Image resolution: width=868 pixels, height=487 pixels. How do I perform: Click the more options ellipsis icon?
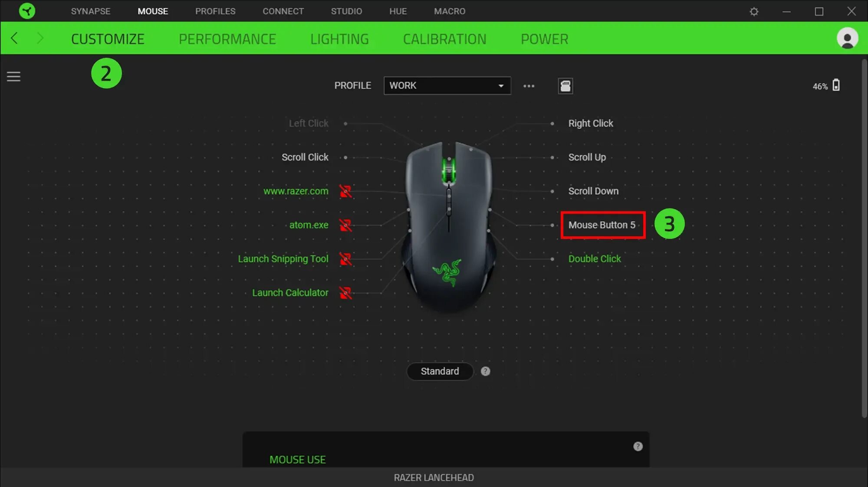[529, 85]
